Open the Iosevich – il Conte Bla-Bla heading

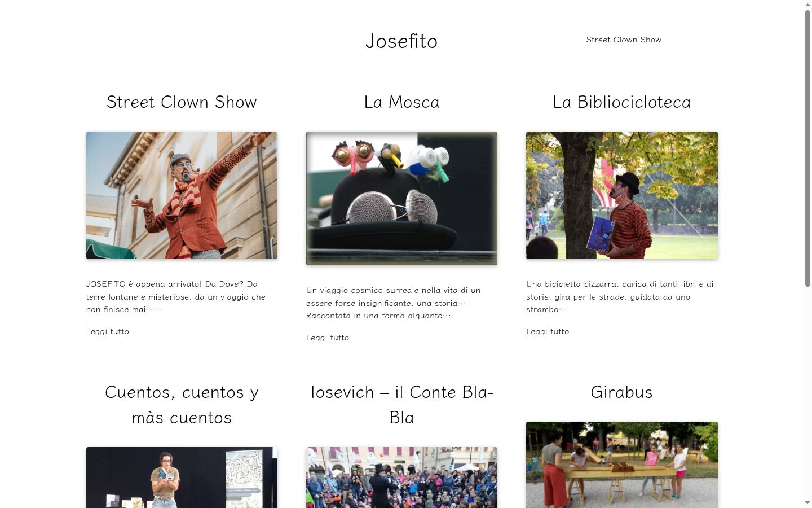pos(401,405)
